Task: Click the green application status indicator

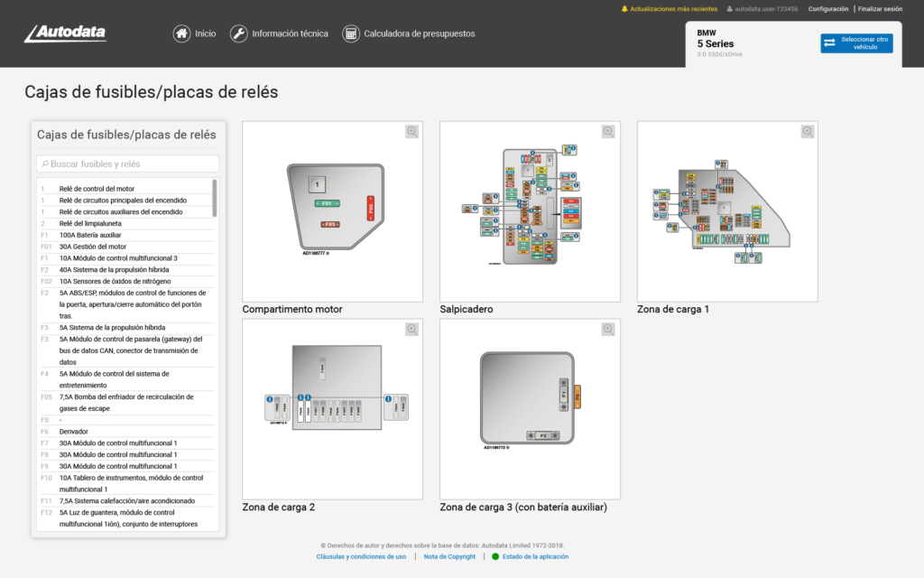Action: 495,556
